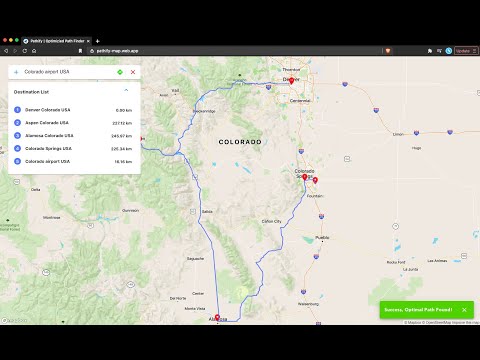Select Alamosa Colorado USA destination row
This screenshot has height=360, width=480.
74,136
